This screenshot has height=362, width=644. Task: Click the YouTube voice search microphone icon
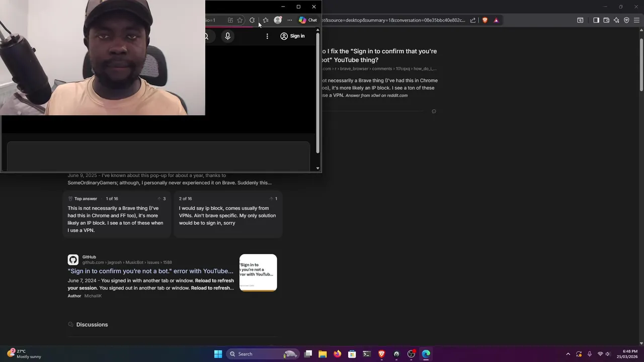(227, 36)
